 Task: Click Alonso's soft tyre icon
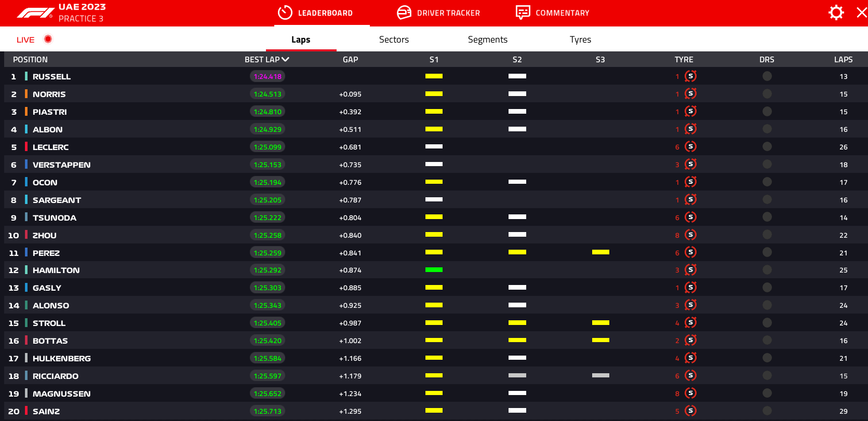coord(690,305)
